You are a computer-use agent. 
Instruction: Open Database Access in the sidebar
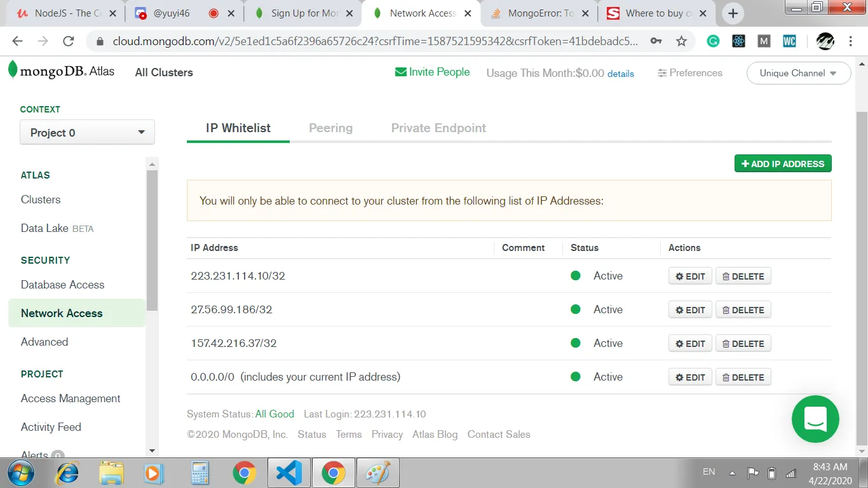coord(62,285)
